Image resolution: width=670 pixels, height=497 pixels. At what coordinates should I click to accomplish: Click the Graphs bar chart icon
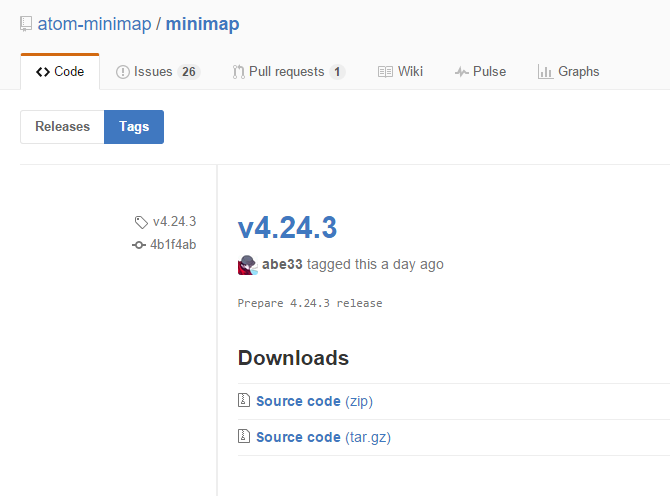545,72
